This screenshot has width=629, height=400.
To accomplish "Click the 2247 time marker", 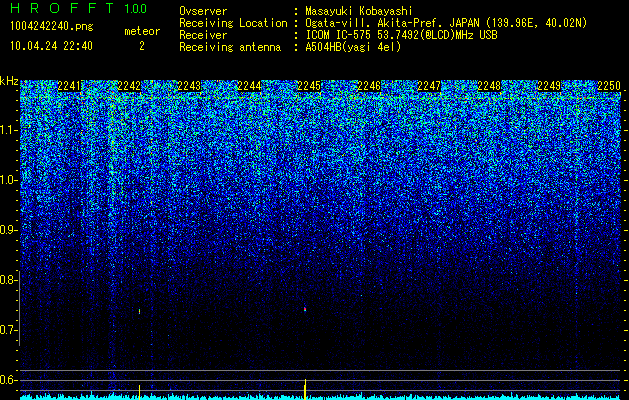I will pos(429,86).
